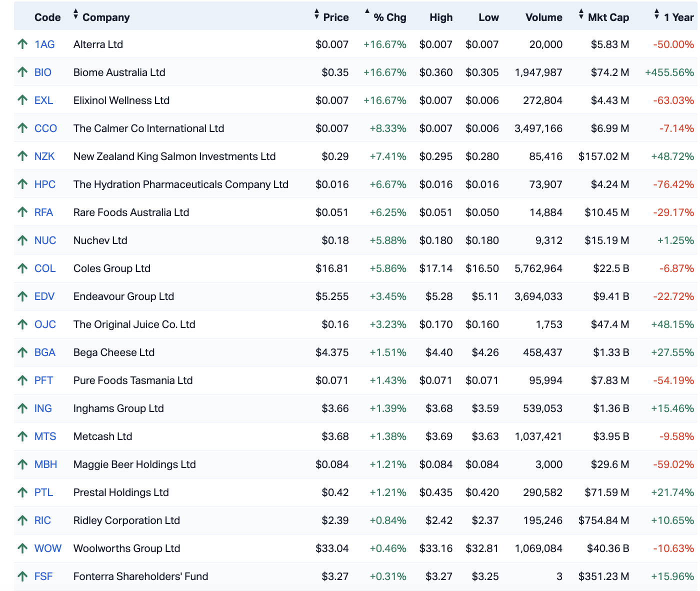Open the 1AG stock code link
This screenshot has height=591, width=700.
(x=44, y=44)
